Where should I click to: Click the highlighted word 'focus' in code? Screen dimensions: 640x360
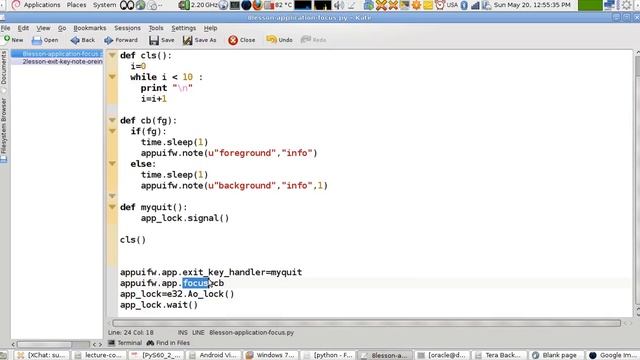[x=196, y=283]
